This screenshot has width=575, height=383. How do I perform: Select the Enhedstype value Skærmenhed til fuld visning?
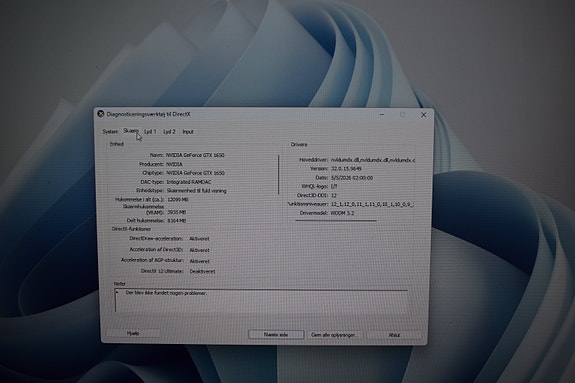click(x=197, y=191)
